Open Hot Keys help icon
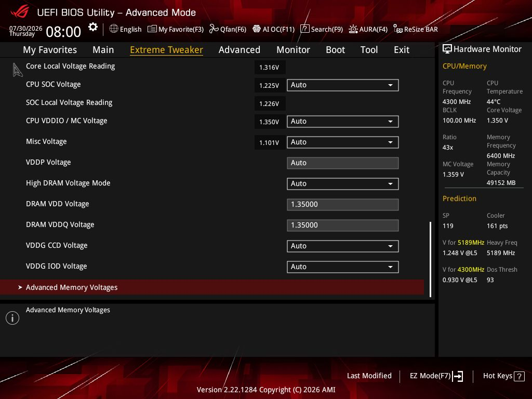This screenshot has height=399, width=532. tap(519, 376)
